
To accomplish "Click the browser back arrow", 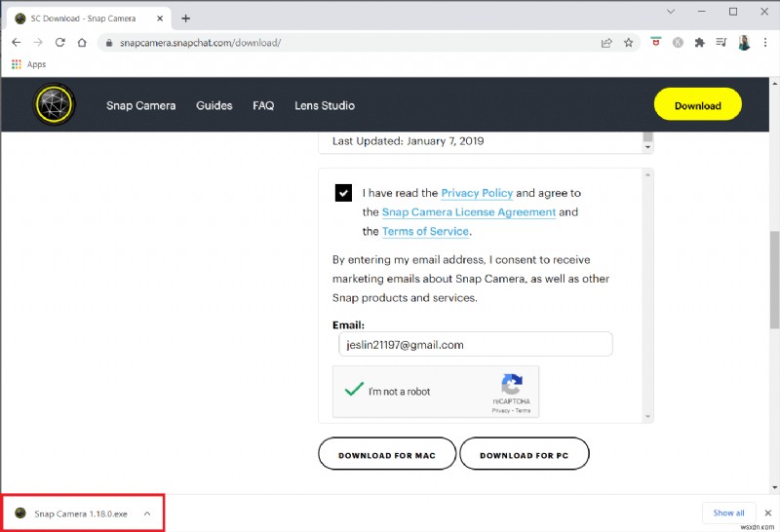I will coord(17,43).
